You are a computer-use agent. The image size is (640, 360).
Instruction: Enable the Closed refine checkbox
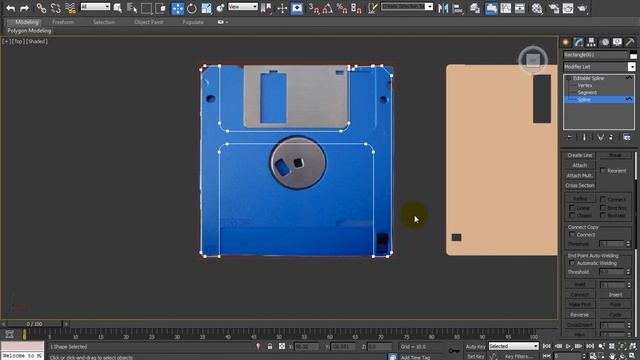click(572, 215)
